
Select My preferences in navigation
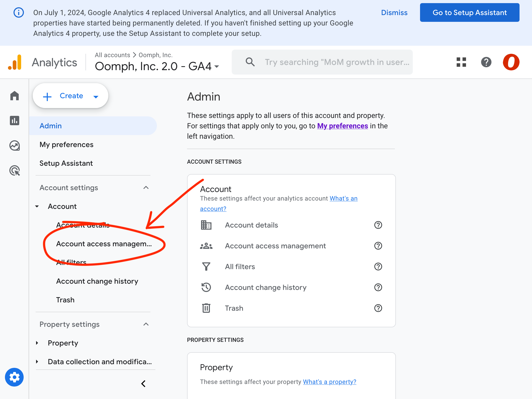(x=66, y=144)
